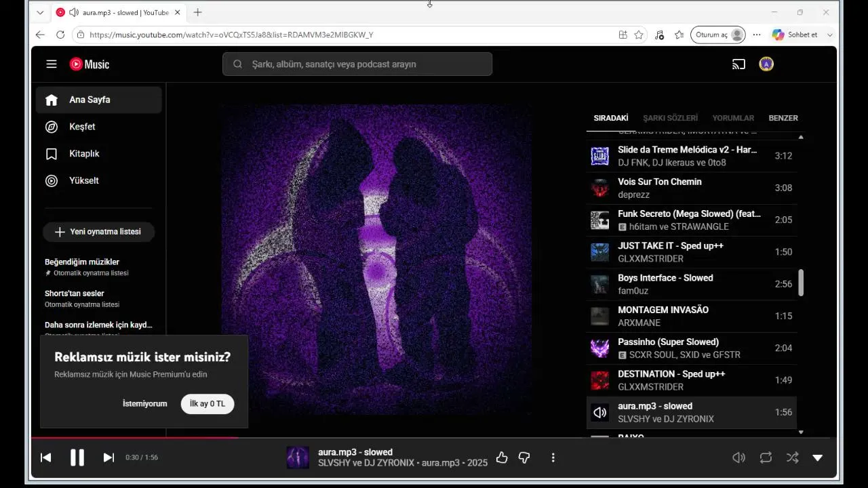The height and width of the screenshot is (488, 868).
Task: Go to the YouTube Music logo home
Action: coord(90,64)
